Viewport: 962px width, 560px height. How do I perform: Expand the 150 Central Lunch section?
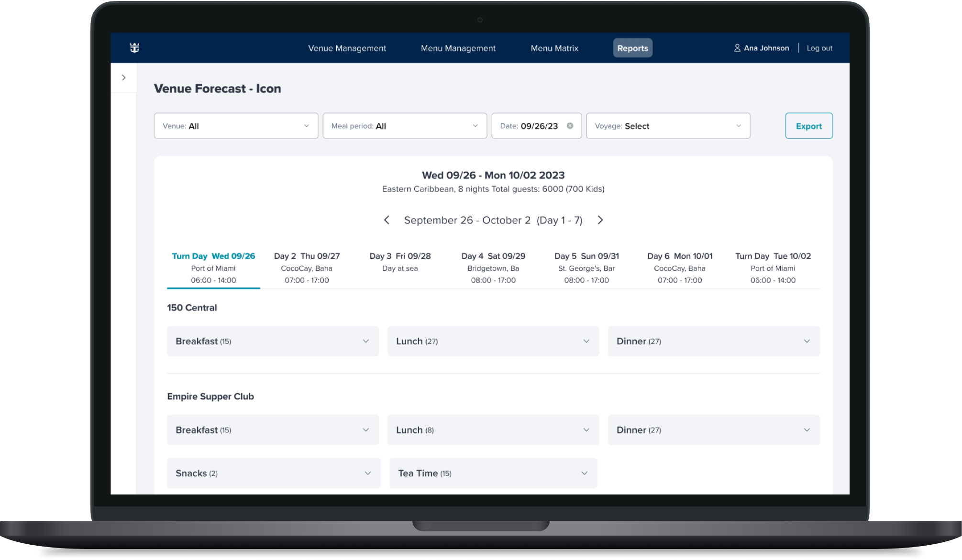(493, 341)
